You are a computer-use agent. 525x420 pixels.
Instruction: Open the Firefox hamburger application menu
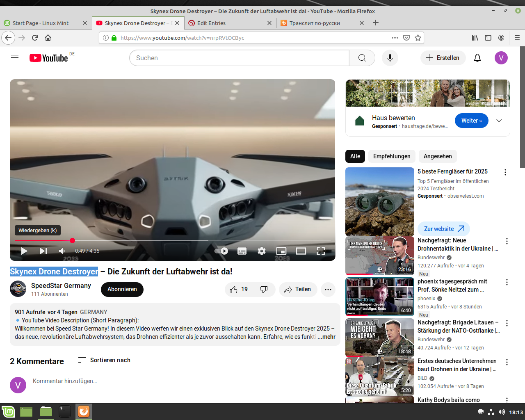517,38
